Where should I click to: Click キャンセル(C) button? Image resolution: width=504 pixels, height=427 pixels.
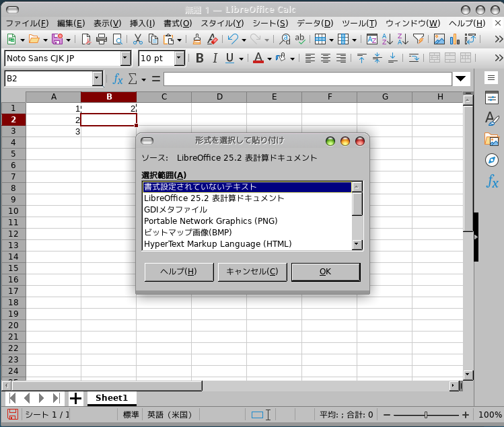[x=252, y=272]
